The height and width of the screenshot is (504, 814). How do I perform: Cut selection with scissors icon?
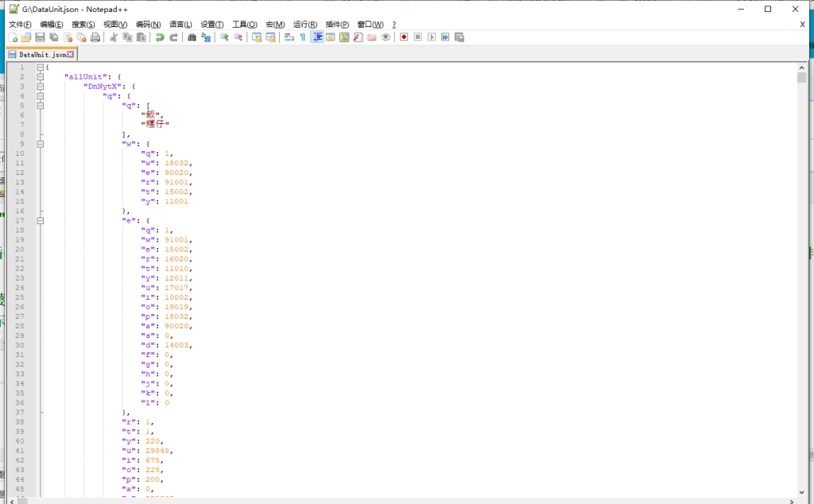(114, 37)
